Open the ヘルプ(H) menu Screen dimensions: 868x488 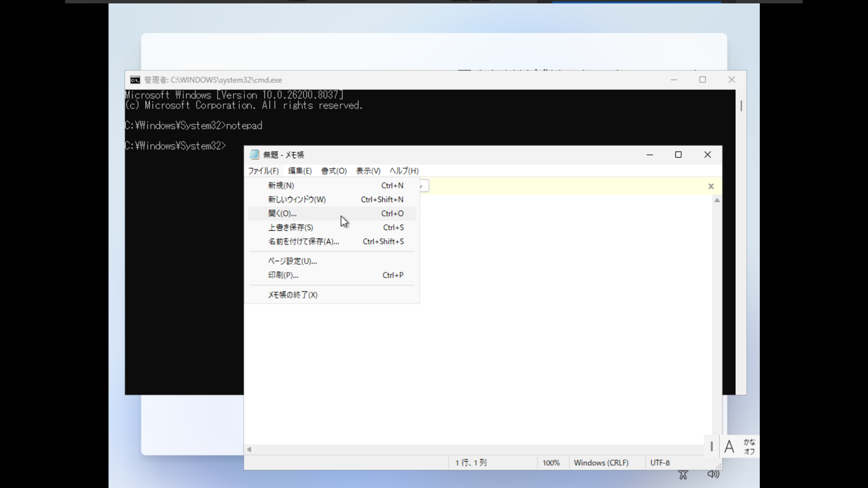[404, 171]
